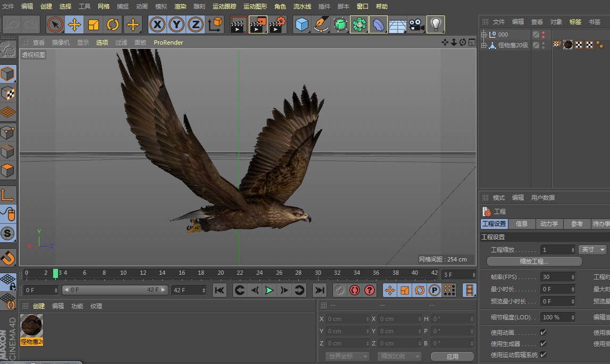This screenshot has width=610, height=364.
Task: Click the cube primitive object icon
Action: [302, 24]
